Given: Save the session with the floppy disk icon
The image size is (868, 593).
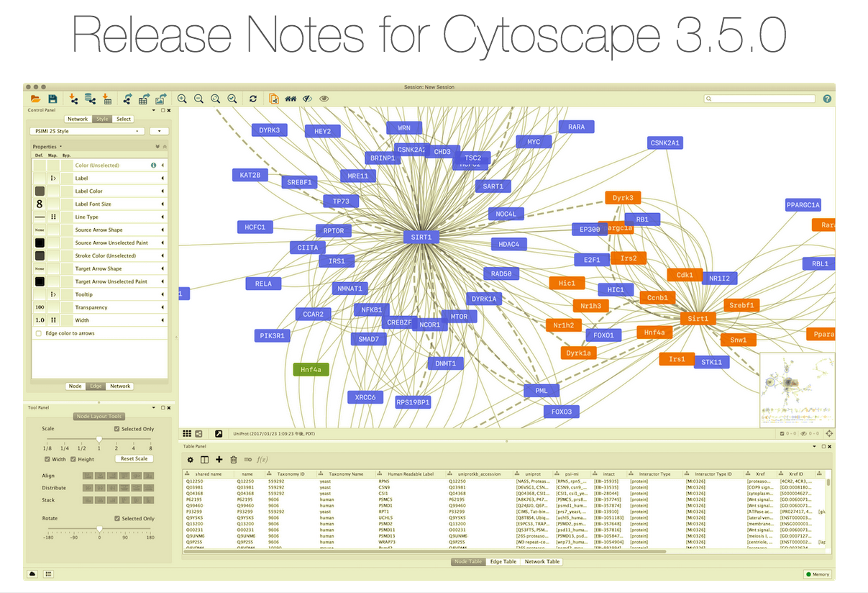Looking at the screenshot, I should tap(52, 99).
